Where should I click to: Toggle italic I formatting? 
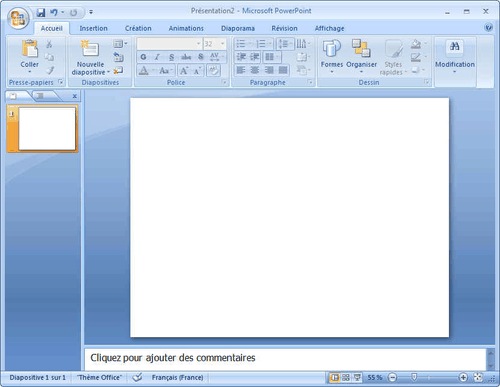(157, 57)
